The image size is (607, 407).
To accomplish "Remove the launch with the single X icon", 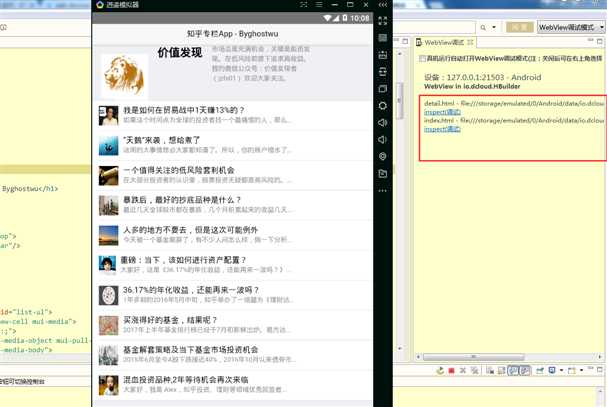I will point(463,371).
